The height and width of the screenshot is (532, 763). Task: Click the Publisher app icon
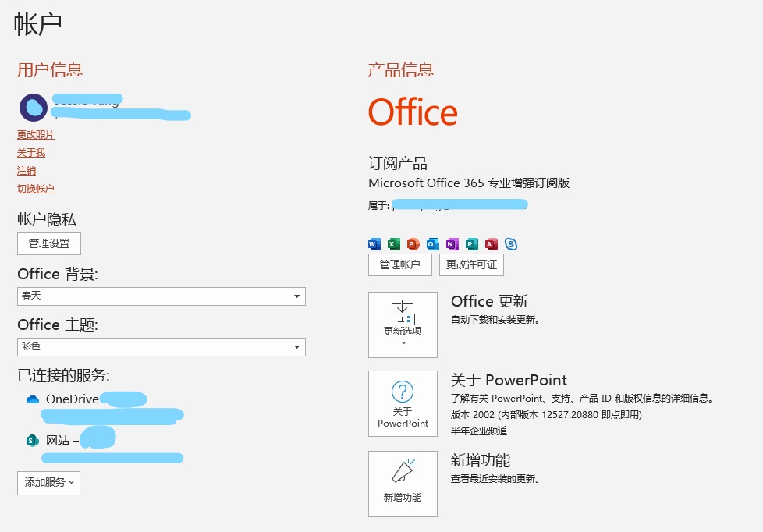471,244
